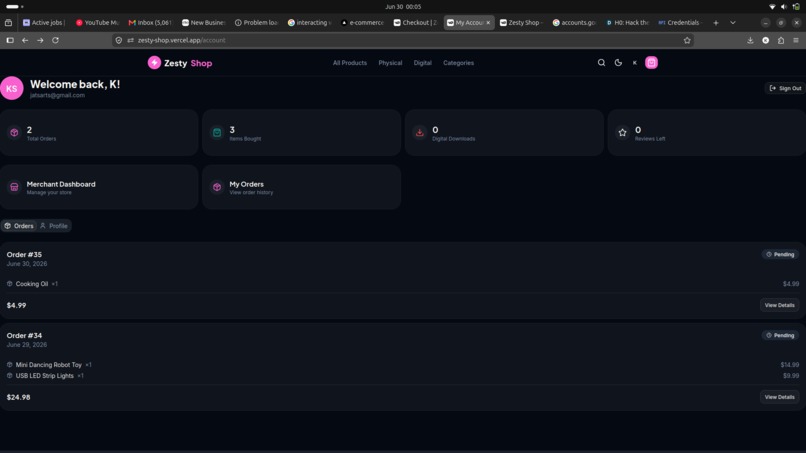This screenshot has width=806, height=453.
Task: Click the Sign Out arrow icon
Action: [x=772, y=88]
